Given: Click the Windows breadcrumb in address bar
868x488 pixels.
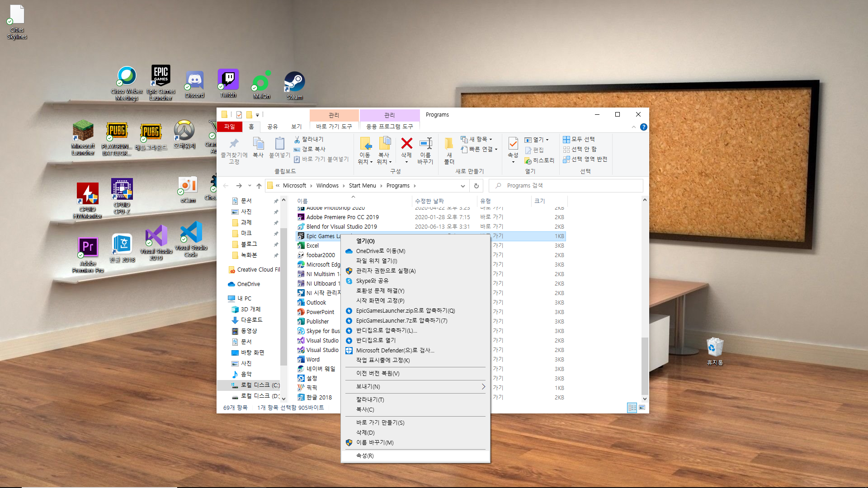Looking at the screenshot, I should [x=327, y=186].
